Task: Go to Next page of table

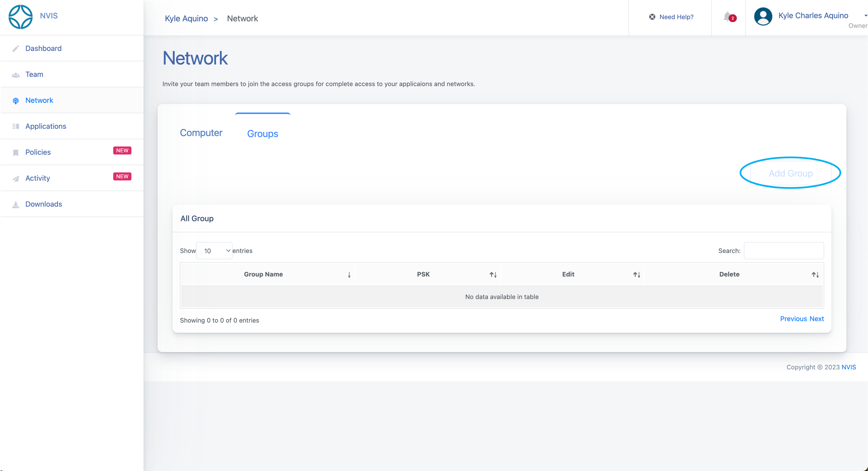Action: pyautogui.click(x=816, y=319)
